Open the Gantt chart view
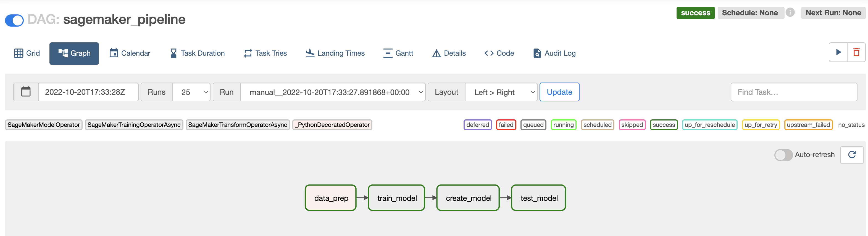Viewport: 868px width, 236px height. [398, 53]
